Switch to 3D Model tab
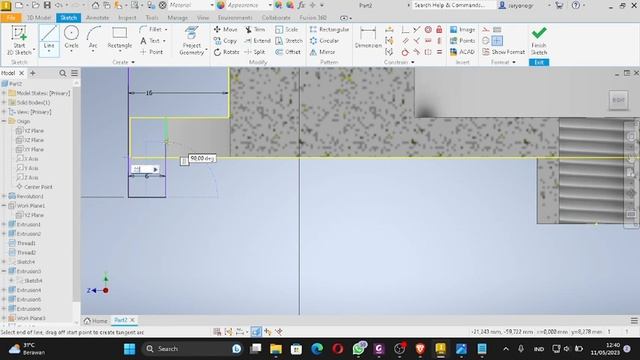This screenshot has width=640, height=360. tap(39, 18)
